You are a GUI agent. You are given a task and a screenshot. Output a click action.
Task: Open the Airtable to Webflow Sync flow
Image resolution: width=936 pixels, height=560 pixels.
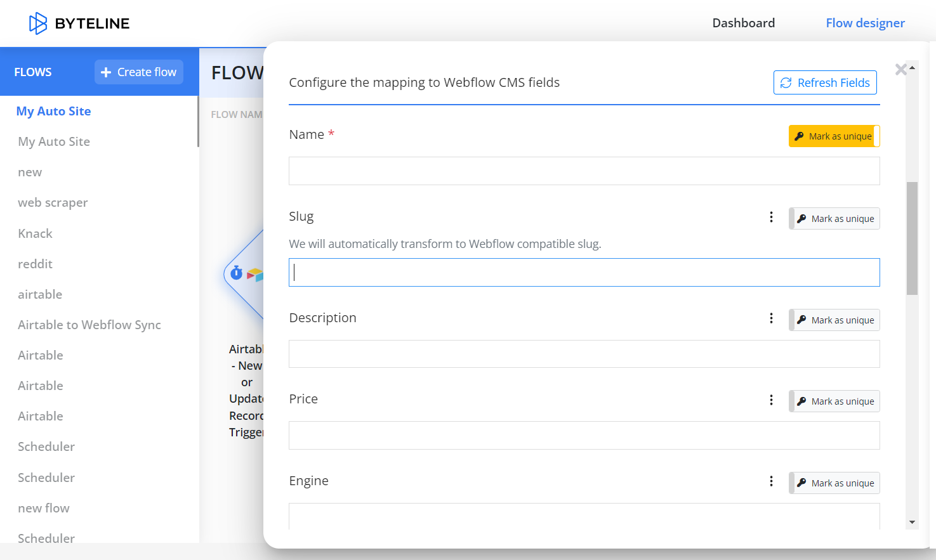point(89,325)
